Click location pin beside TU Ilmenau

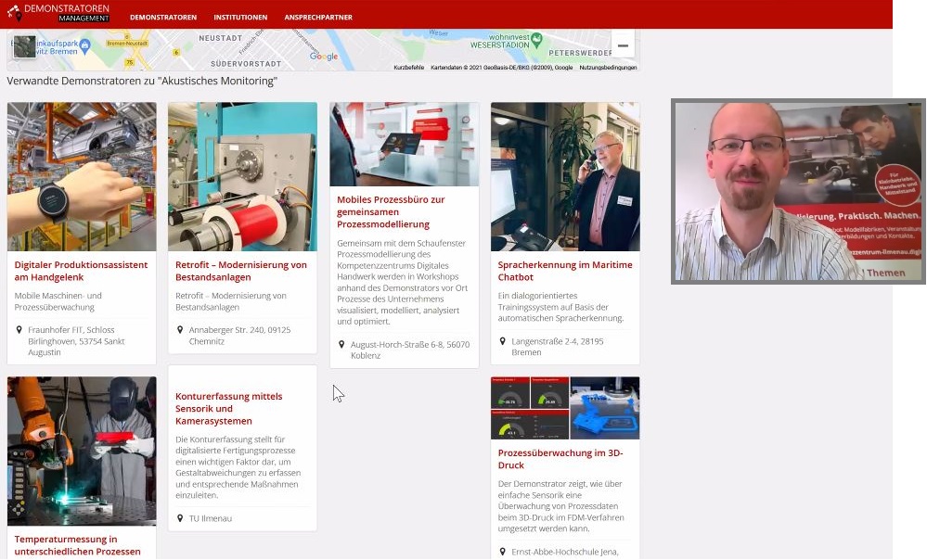pyautogui.click(x=180, y=518)
